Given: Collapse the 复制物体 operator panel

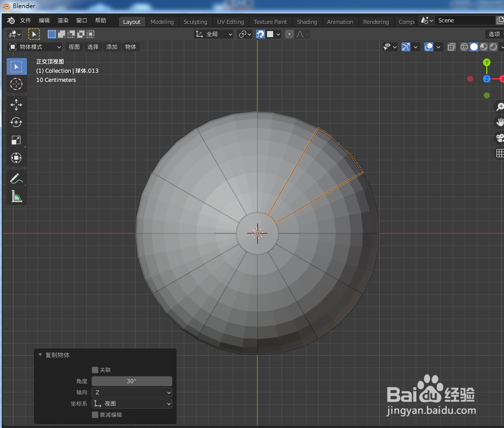Looking at the screenshot, I should point(40,355).
